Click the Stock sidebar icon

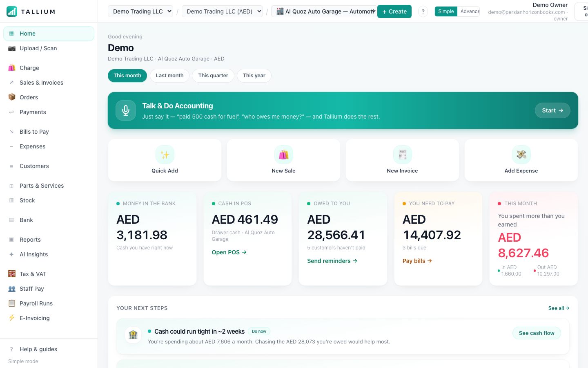tap(11, 200)
